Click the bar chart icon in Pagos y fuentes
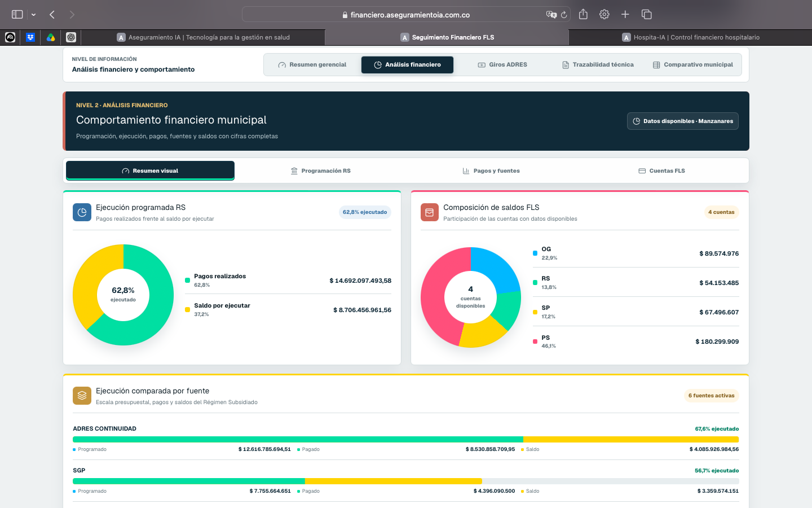 [x=466, y=170]
